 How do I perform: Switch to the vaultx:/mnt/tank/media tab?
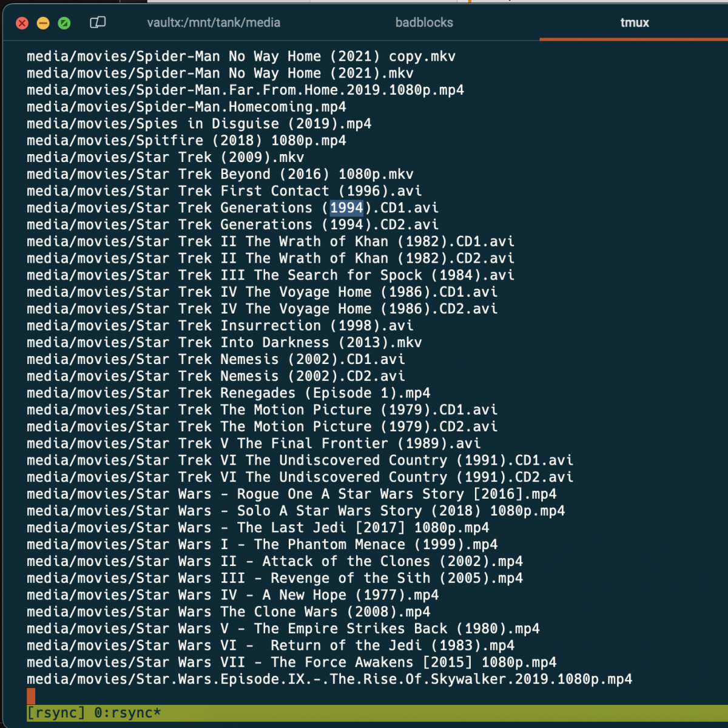(x=214, y=22)
